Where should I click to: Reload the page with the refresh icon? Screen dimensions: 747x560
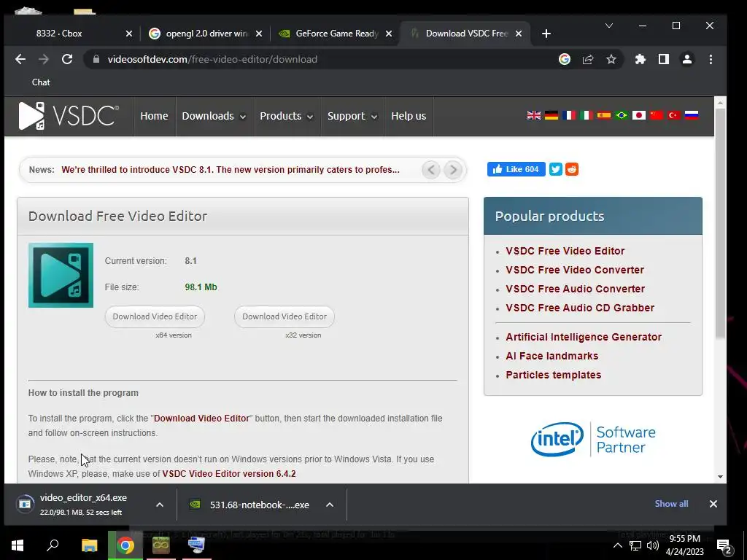tap(67, 60)
